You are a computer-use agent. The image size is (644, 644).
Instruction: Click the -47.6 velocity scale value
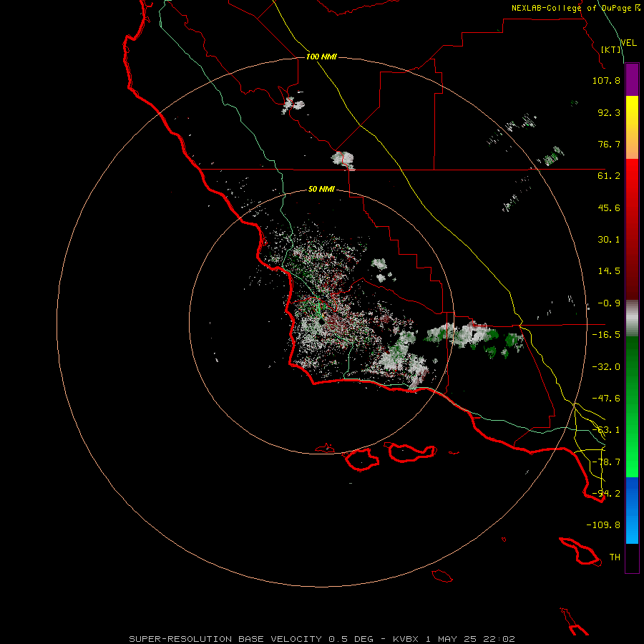click(x=606, y=399)
